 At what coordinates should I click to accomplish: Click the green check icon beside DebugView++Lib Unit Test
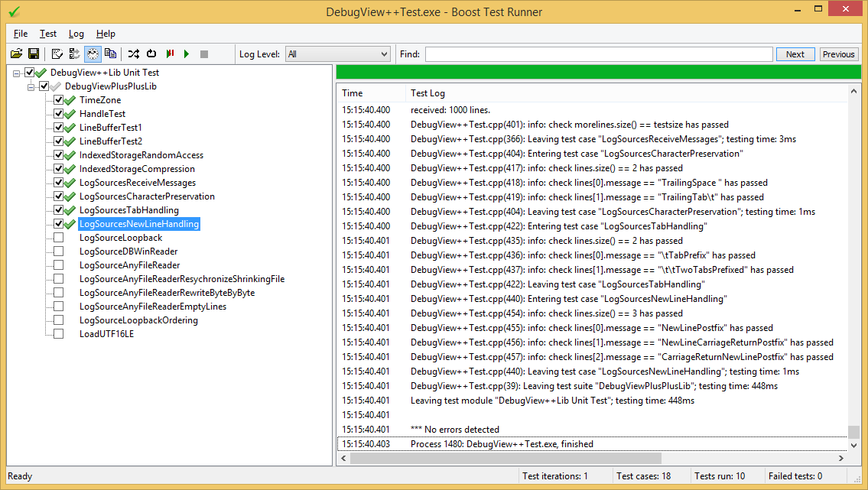coord(41,73)
